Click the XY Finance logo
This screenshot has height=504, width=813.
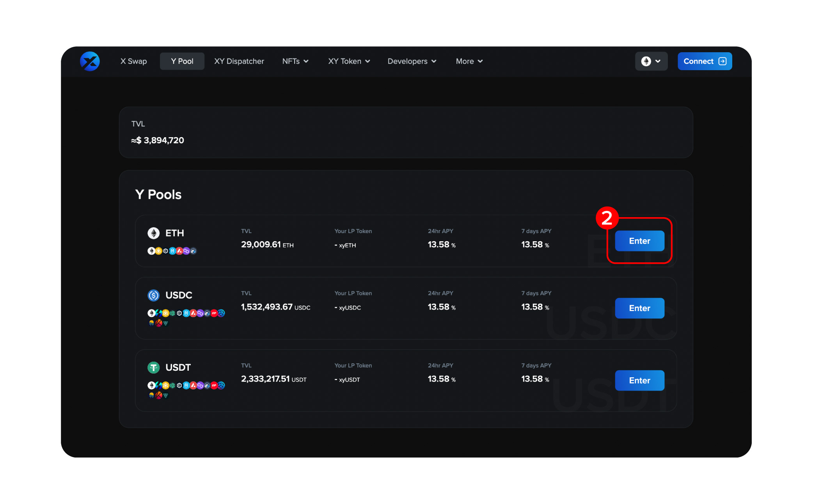(x=90, y=61)
